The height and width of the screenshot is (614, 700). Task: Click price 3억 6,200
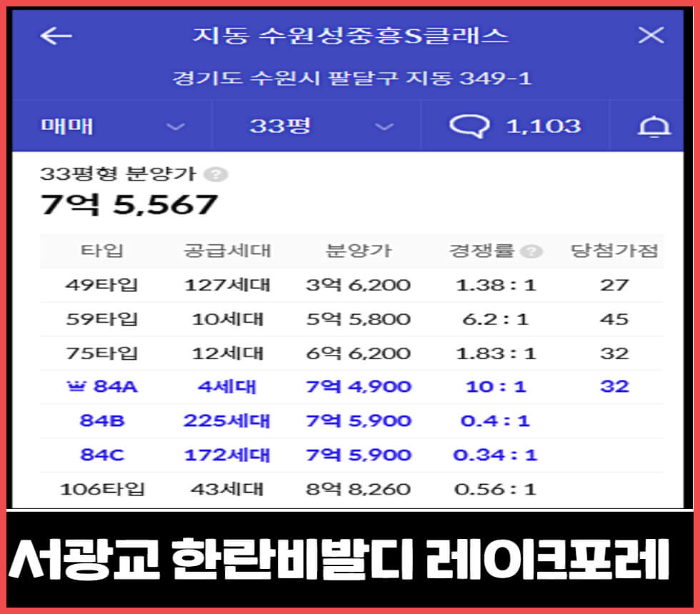point(358,285)
